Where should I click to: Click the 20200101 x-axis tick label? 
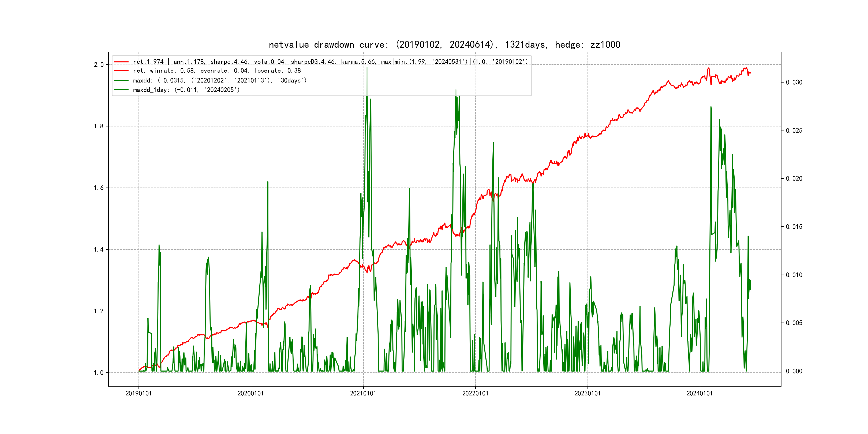click(251, 393)
